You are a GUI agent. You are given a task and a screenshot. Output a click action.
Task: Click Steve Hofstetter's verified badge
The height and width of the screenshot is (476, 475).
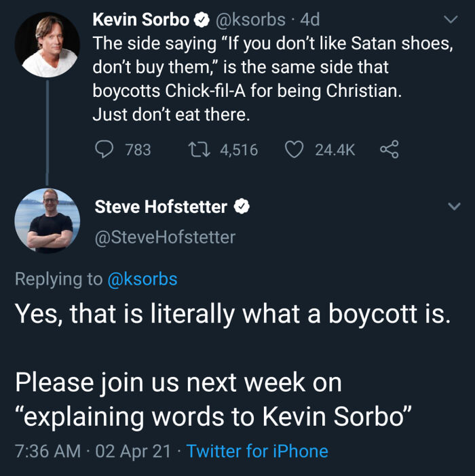click(x=242, y=207)
